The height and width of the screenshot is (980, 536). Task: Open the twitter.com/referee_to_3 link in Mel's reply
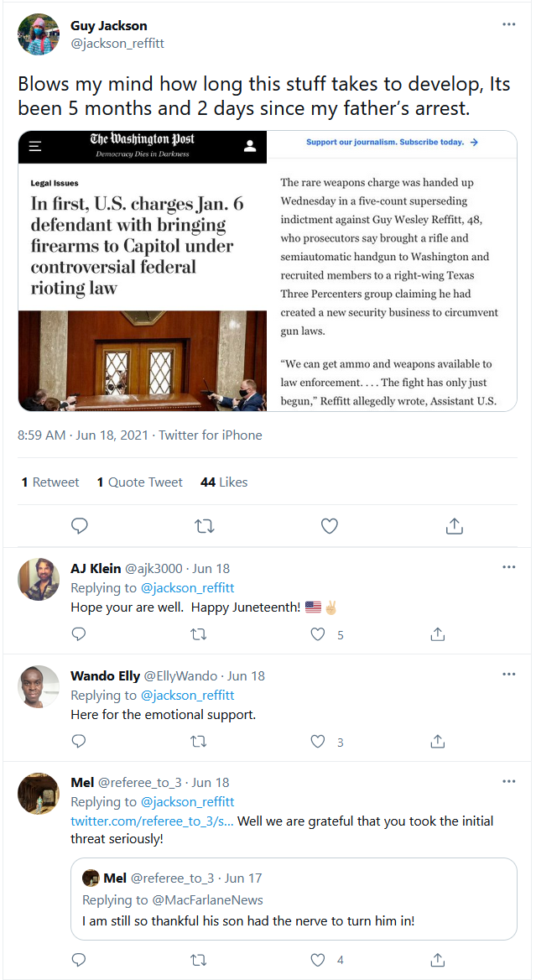153,821
